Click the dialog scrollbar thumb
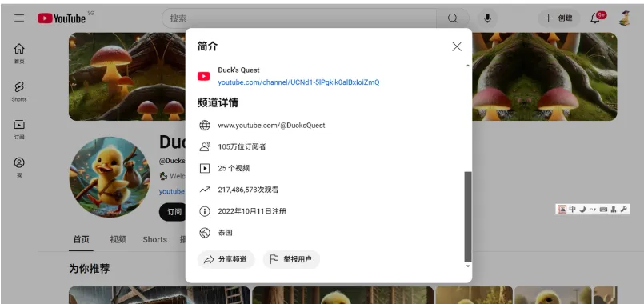 468,217
